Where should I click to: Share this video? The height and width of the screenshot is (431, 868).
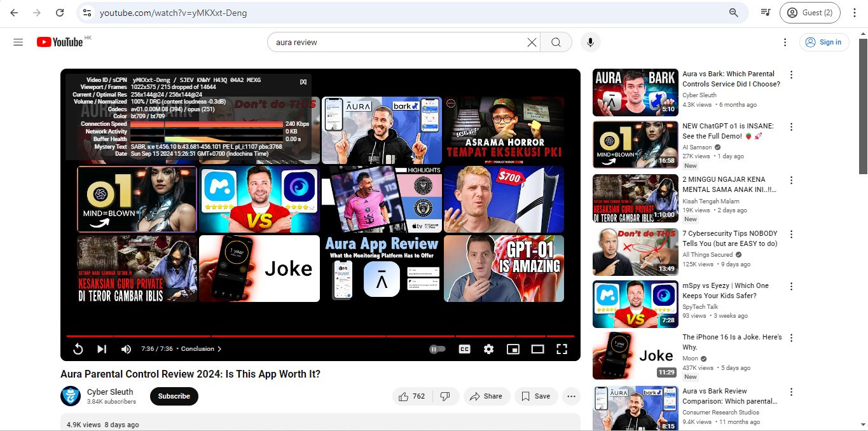486,396
